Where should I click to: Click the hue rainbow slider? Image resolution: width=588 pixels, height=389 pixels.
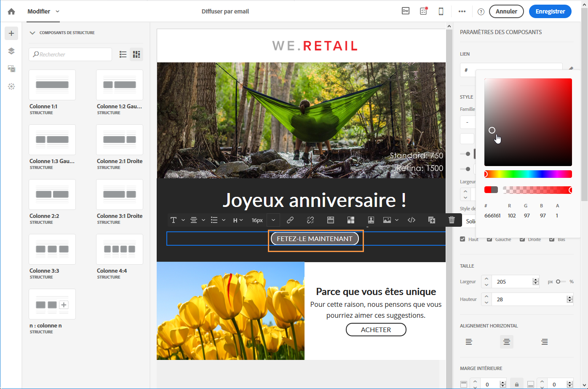(x=528, y=174)
